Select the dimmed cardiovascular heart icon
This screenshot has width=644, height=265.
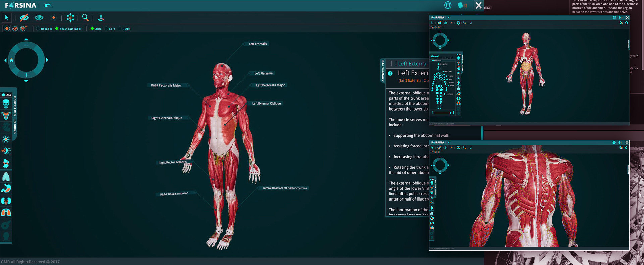[x=6, y=127]
